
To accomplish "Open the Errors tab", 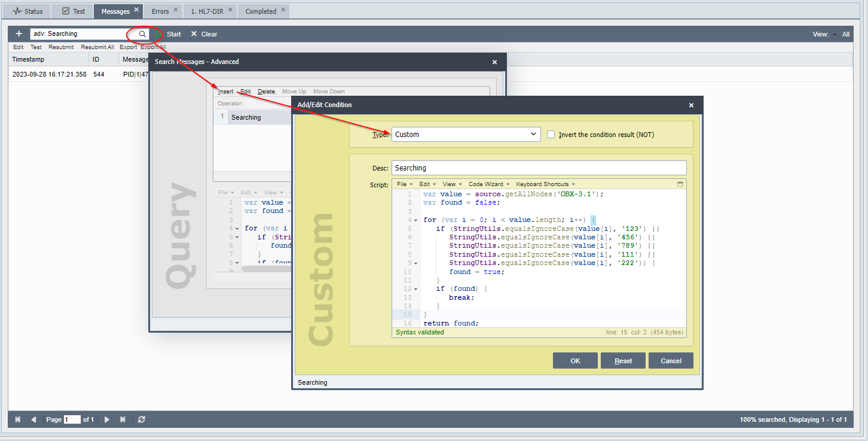I will click(160, 11).
